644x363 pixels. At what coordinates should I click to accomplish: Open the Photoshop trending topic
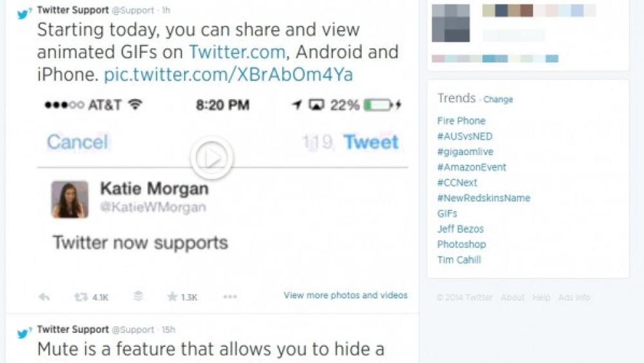point(461,245)
